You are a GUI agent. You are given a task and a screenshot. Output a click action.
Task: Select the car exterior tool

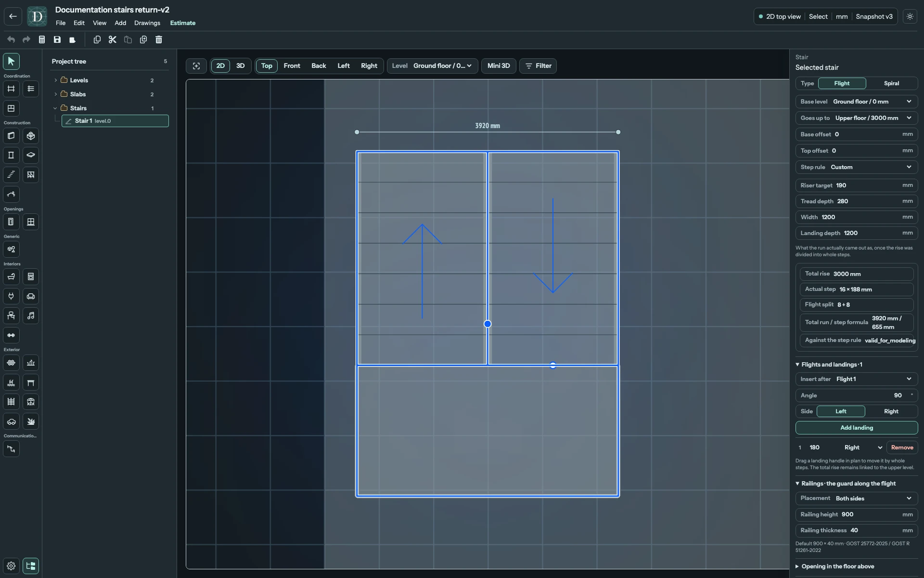click(11, 421)
